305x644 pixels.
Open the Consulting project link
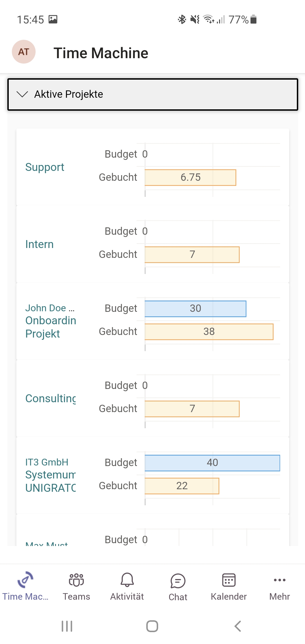point(51,399)
